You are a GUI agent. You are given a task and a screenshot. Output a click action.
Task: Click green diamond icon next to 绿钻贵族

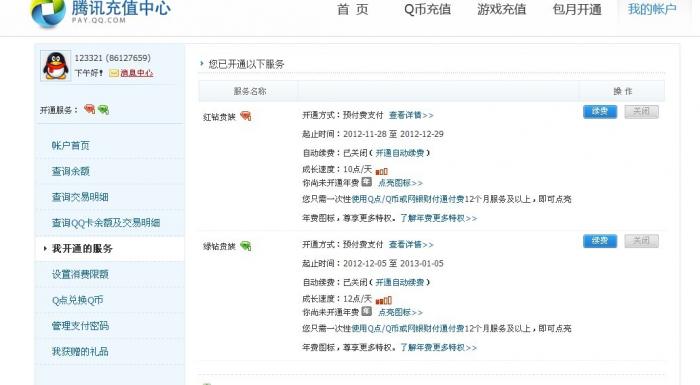[x=246, y=246]
